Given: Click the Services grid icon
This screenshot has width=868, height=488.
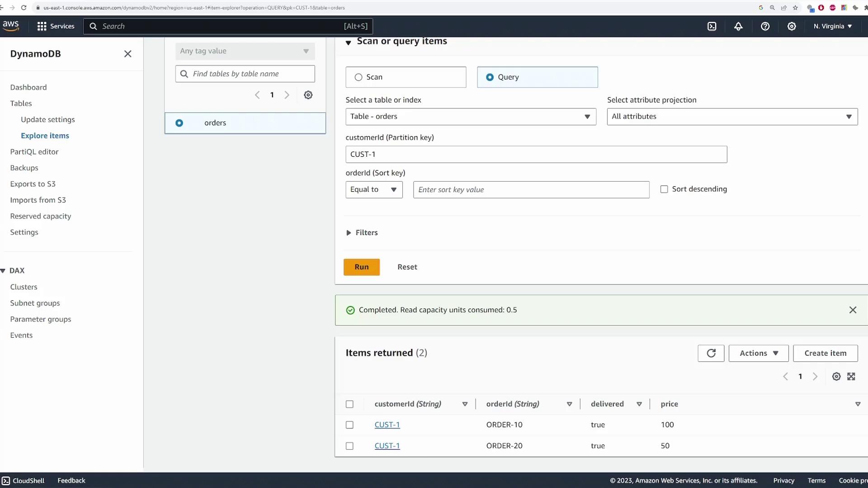Looking at the screenshot, I should coord(42,26).
